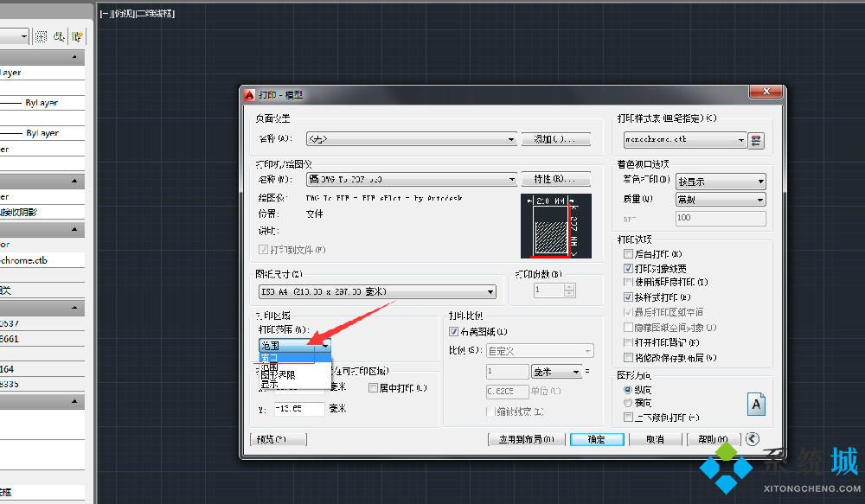This screenshot has width=865, height=504.
Task: Click the paper orientation preview icon
Action: coord(756,405)
